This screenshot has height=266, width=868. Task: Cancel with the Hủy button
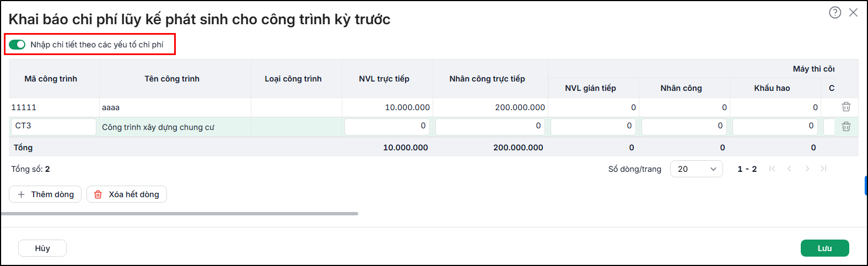pyautogui.click(x=42, y=248)
